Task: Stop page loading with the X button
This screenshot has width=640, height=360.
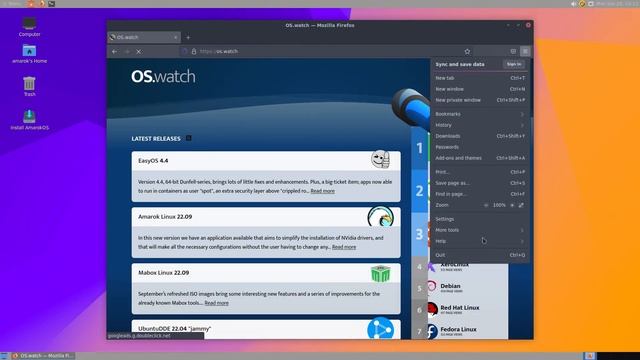Action: 139,51
